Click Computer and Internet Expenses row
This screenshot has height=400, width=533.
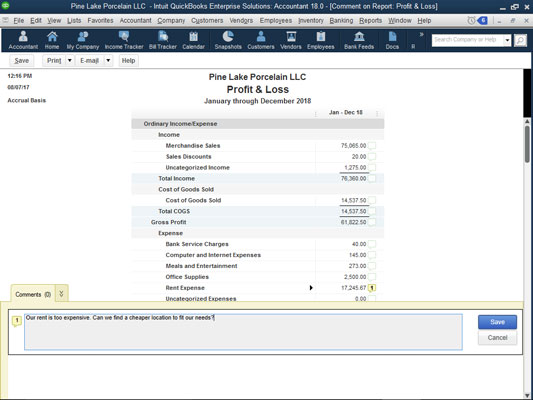pyautogui.click(x=258, y=255)
